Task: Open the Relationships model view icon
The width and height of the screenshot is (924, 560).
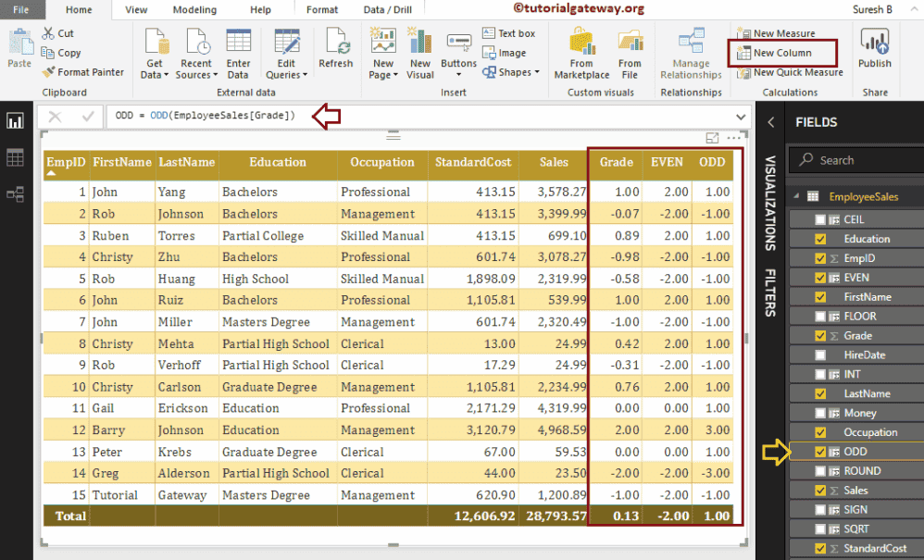Action: [15, 194]
